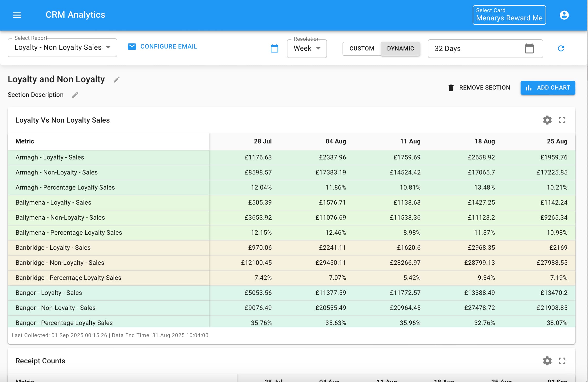Expand Loyalty Vs Non Loyalty Sales to fullscreen
588x382 pixels.
(x=562, y=120)
